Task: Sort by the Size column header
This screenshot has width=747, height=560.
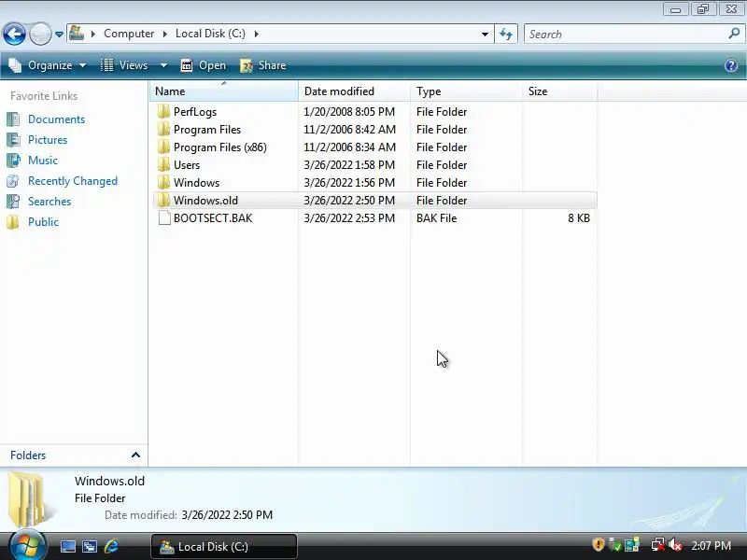Action: coord(559,91)
